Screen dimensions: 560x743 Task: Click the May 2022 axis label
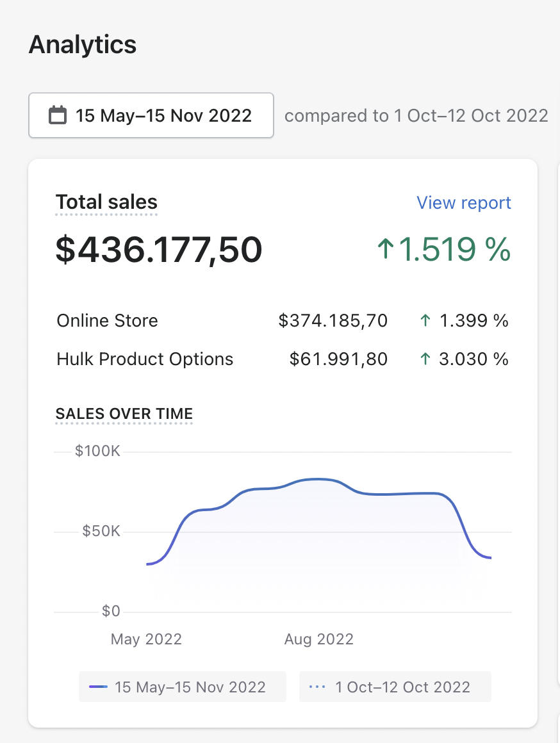pyautogui.click(x=146, y=639)
